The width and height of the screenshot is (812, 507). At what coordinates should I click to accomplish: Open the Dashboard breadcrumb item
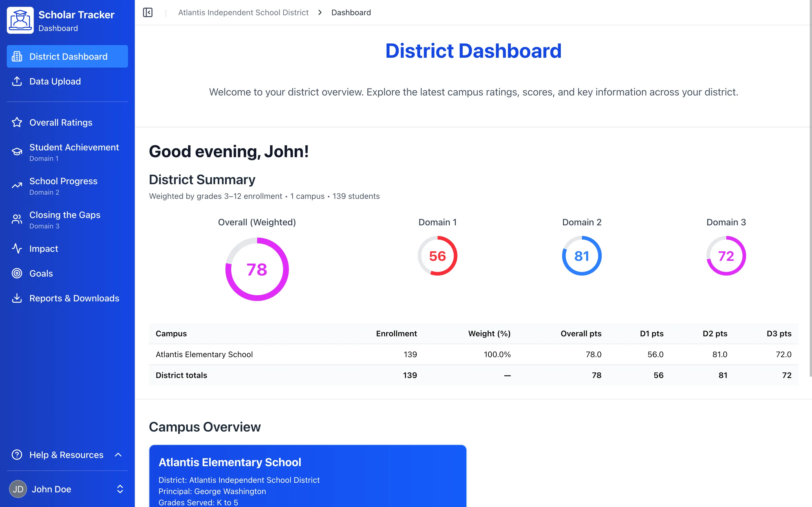[351, 12]
